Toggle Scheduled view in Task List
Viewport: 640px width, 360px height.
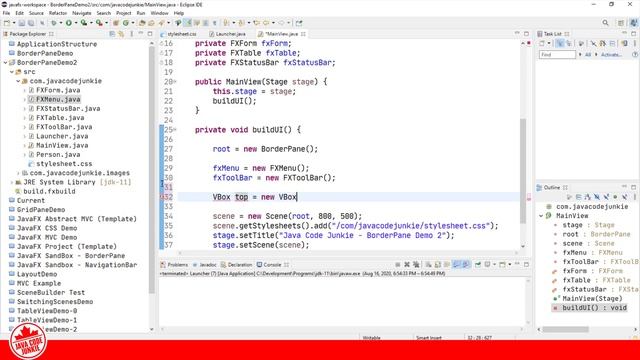pyautogui.click(x=569, y=43)
